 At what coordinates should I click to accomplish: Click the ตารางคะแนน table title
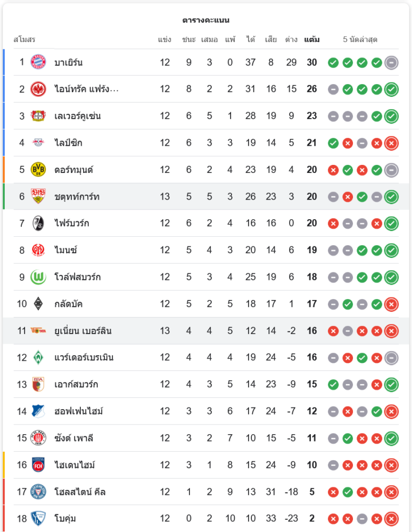[x=206, y=20]
